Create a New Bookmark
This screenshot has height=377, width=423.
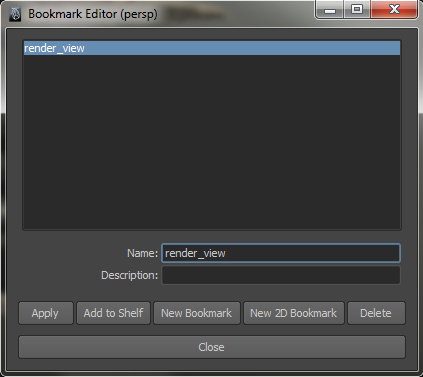197,313
